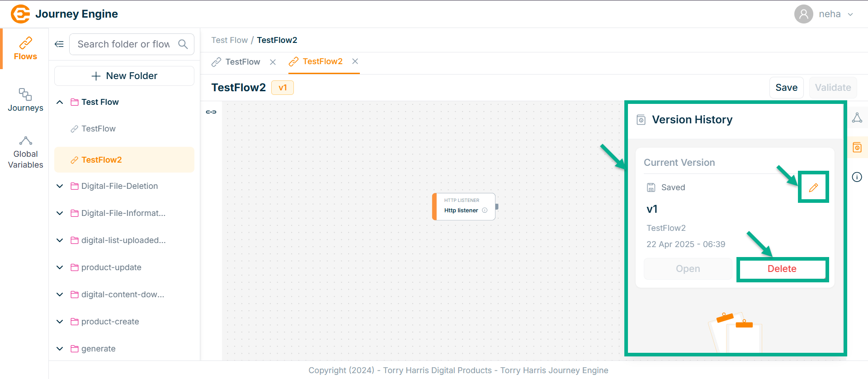868x379 pixels.
Task: Switch to the TestFlow tab
Action: (242, 62)
